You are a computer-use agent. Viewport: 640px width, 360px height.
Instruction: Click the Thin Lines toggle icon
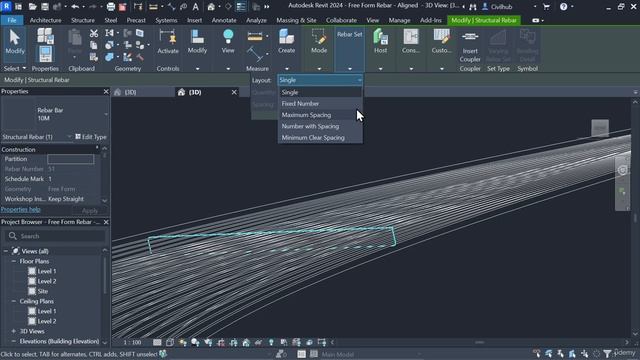pyautogui.click(x=241, y=7)
